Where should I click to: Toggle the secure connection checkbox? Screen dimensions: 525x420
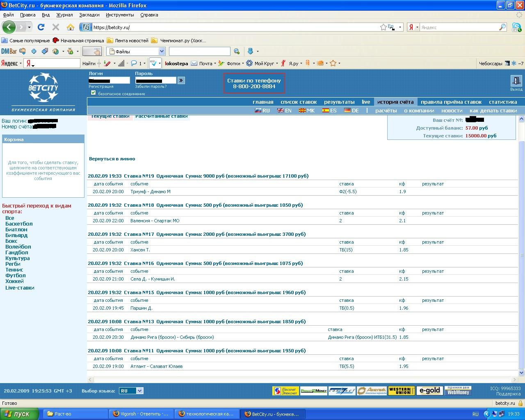pyautogui.click(x=93, y=93)
